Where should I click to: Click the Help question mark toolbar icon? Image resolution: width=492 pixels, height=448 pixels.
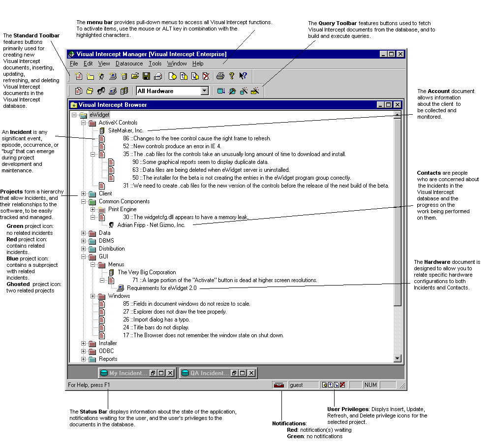coord(231,76)
